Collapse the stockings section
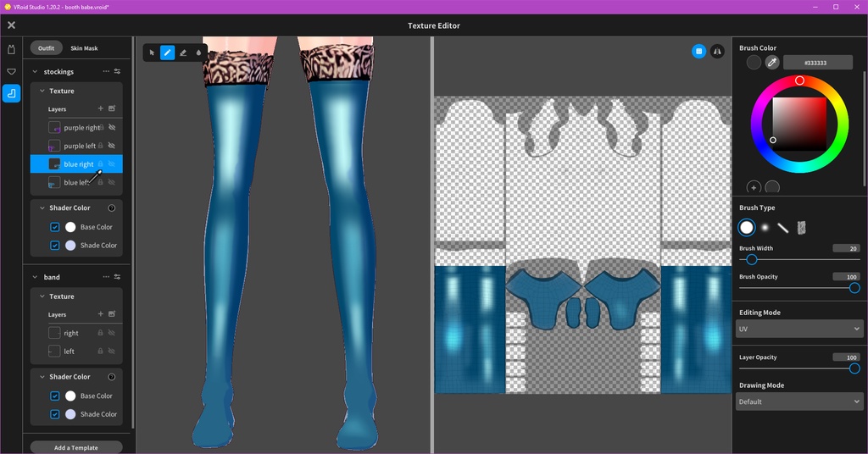The image size is (868, 454). click(35, 71)
